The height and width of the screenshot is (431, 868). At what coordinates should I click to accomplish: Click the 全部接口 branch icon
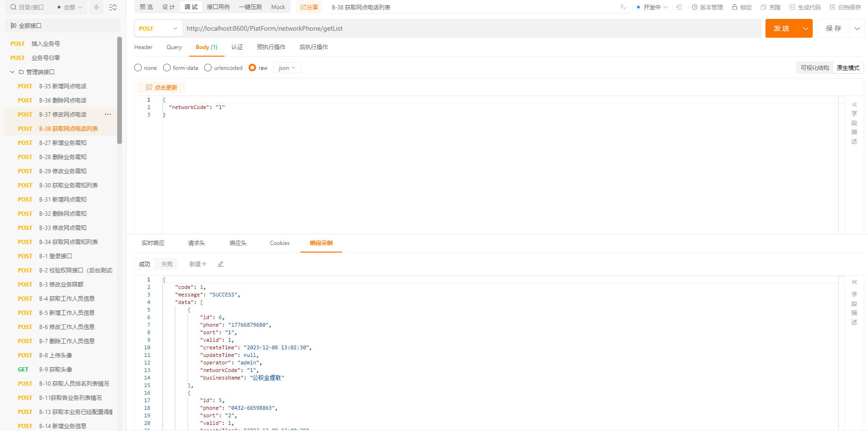coord(13,25)
